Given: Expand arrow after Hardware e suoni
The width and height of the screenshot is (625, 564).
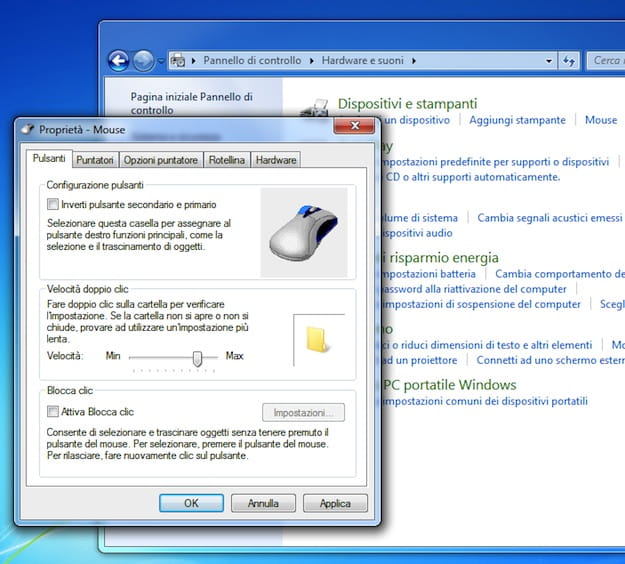Looking at the screenshot, I should 413,61.
